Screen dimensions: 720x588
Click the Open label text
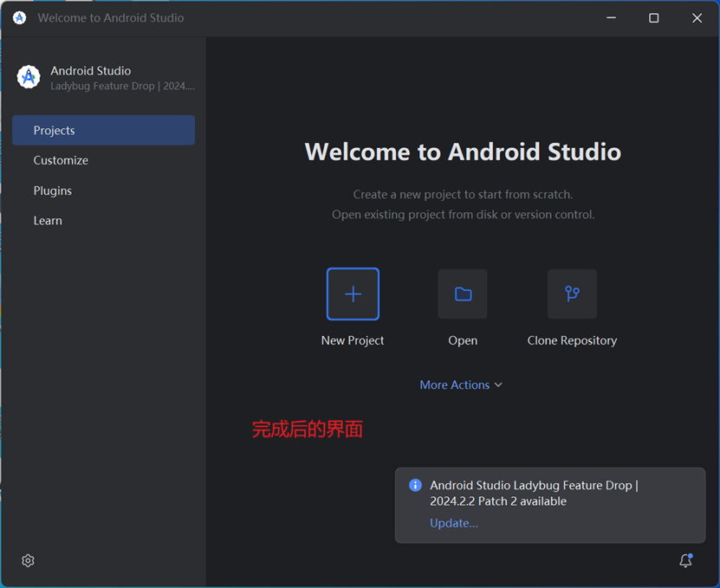point(463,340)
